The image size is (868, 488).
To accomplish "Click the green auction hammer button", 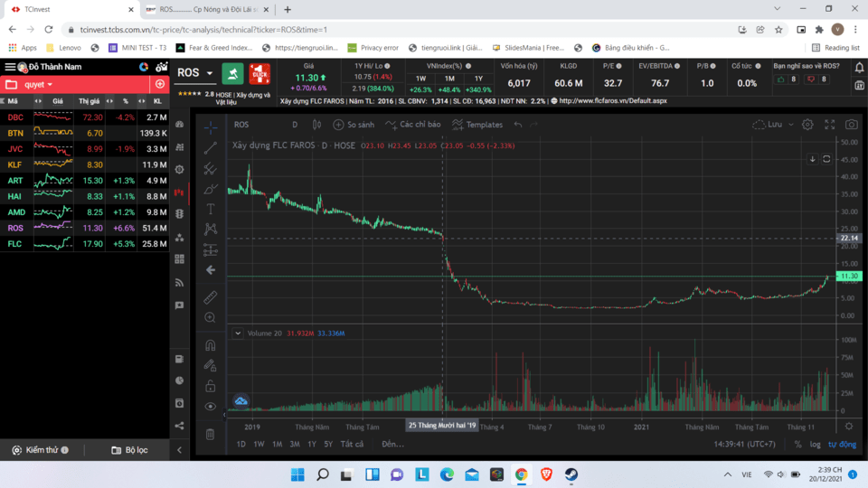I will coord(232,73).
